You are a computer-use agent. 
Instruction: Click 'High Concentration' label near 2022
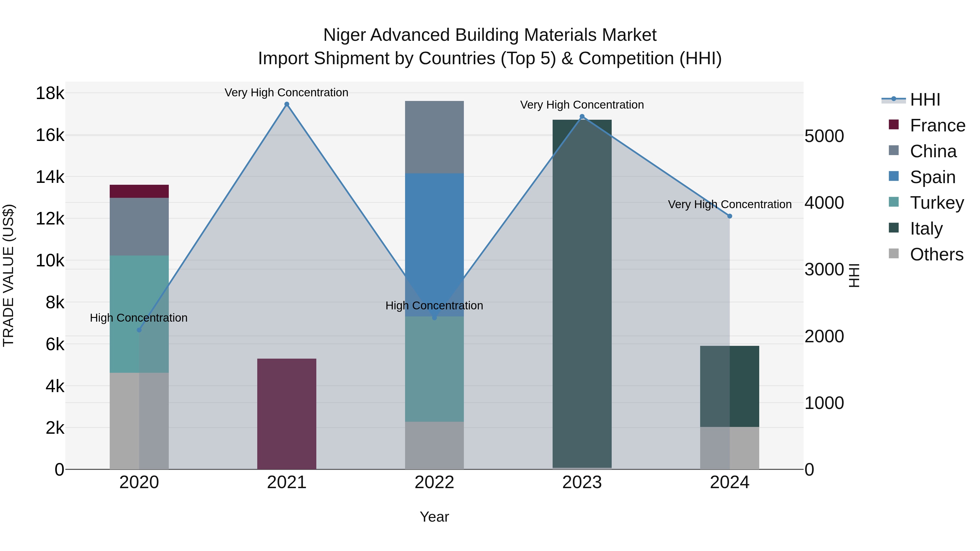[434, 306]
